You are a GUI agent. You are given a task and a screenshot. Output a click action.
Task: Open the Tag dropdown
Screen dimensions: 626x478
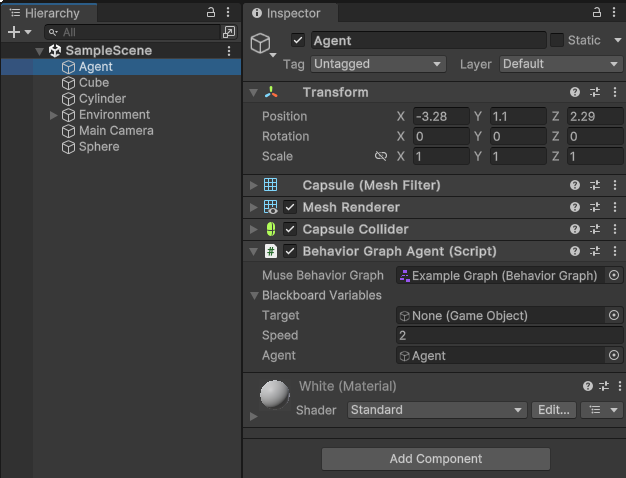coord(378,64)
